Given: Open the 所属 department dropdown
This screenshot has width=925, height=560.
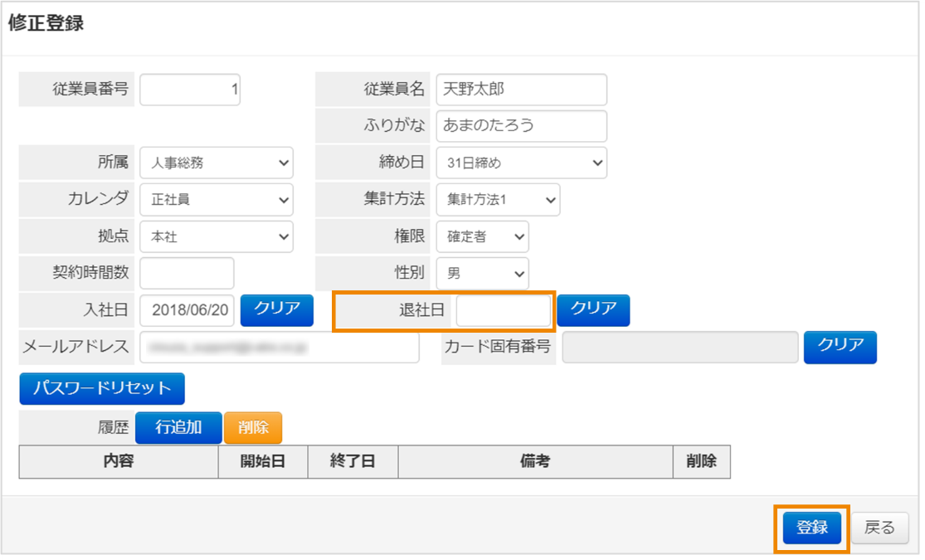Looking at the screenshot, I should tap(216, 163).
